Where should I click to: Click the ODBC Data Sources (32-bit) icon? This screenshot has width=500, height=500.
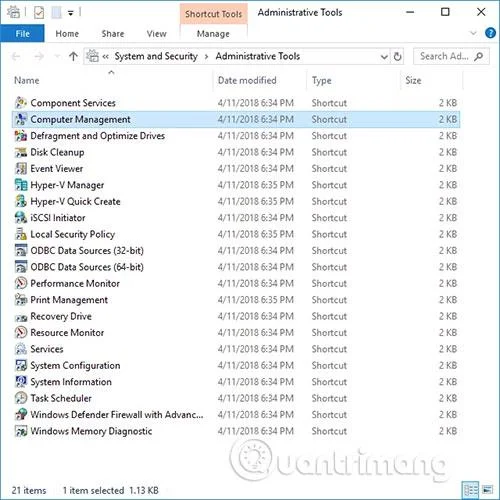coord(21,250)
